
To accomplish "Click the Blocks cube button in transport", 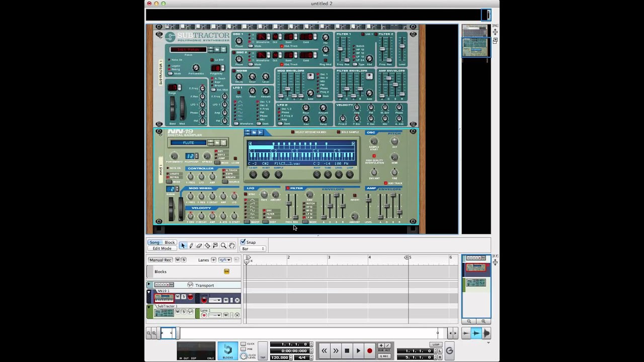I will (228, 350).
